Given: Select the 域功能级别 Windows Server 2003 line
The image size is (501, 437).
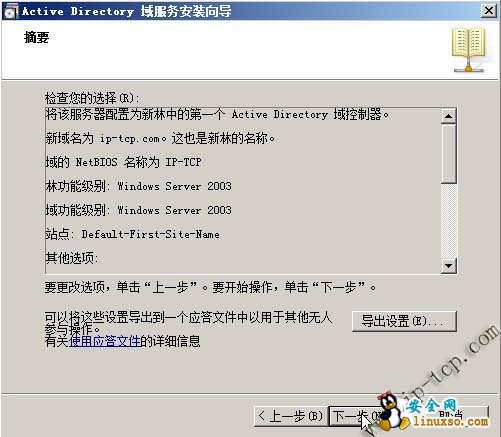Looking at the screenshot, I should tap(138, 210).
